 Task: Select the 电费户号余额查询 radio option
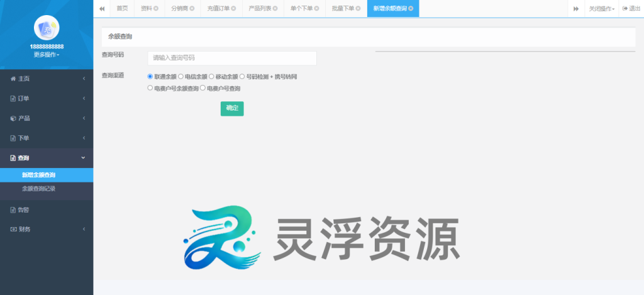(x=150, y=88)
